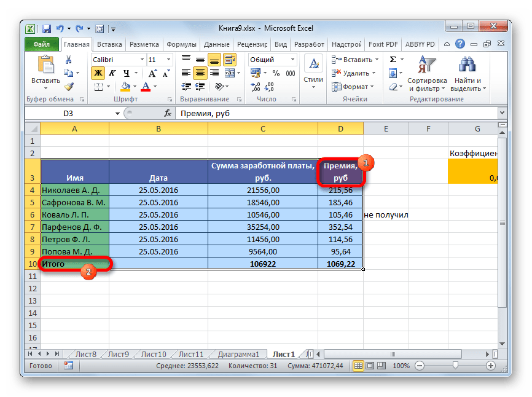532x397 pixels.
Task: Switch to the Формулы ribbon tab
Action: click(181, 45)
